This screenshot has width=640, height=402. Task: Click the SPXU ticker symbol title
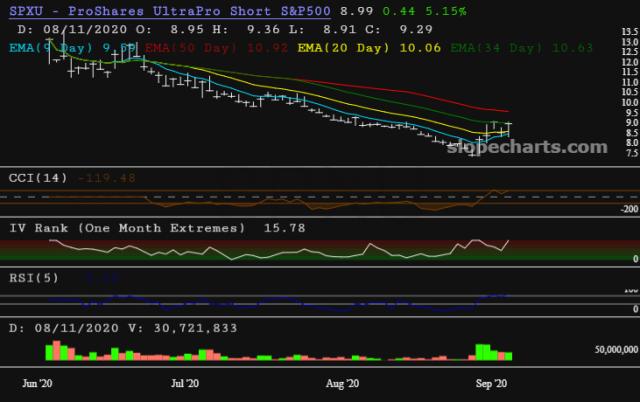coord(30,11)
